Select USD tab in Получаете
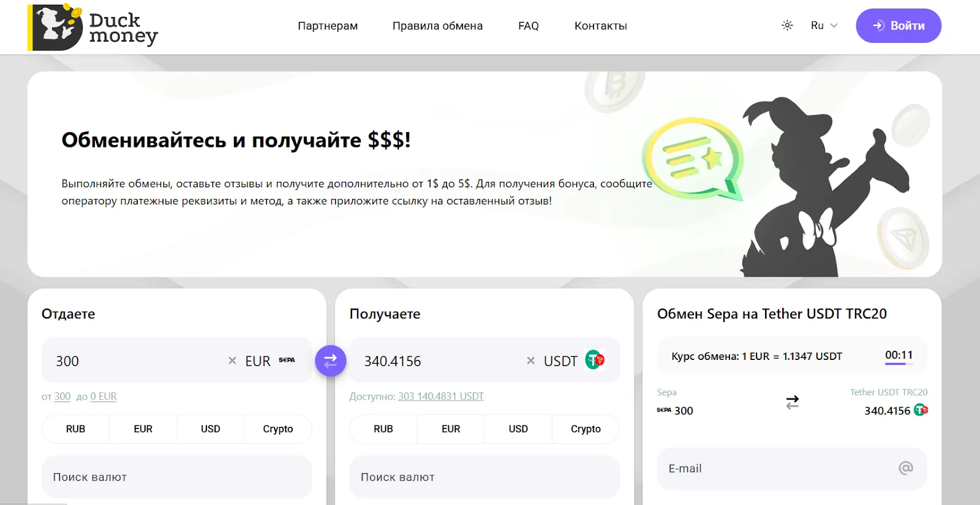The width and height of the screenshot is (980, 505). tap(518, 429)
